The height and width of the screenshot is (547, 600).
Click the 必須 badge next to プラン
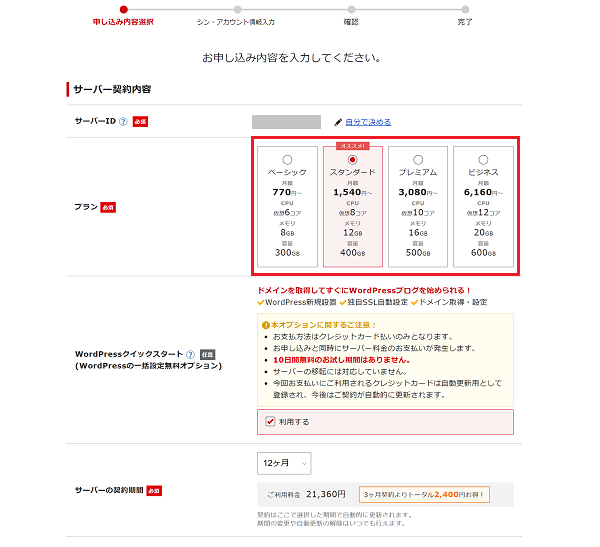point(108,207)
